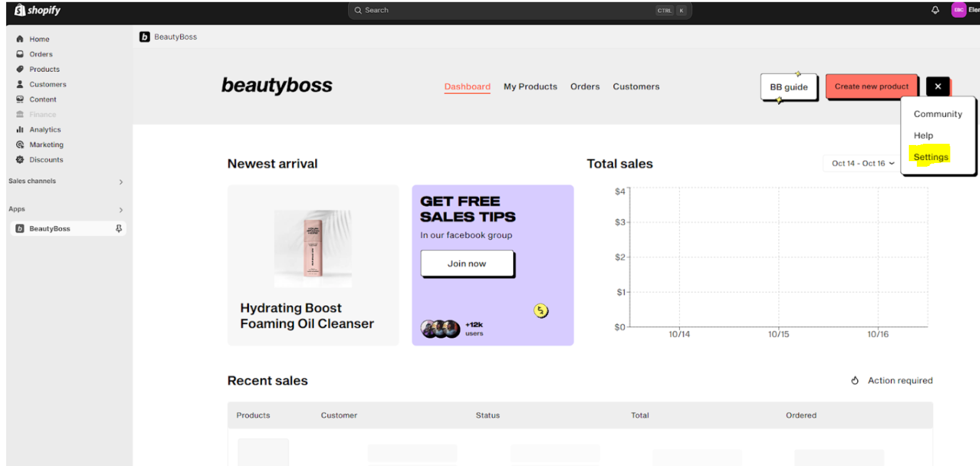Expand the Sales channels section
980x466 pixels.
coord(121,182)
